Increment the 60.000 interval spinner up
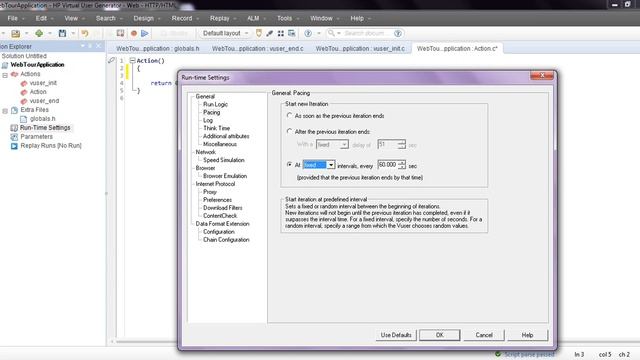This screenshot has height=360, width=640. (x=402, y=162)
